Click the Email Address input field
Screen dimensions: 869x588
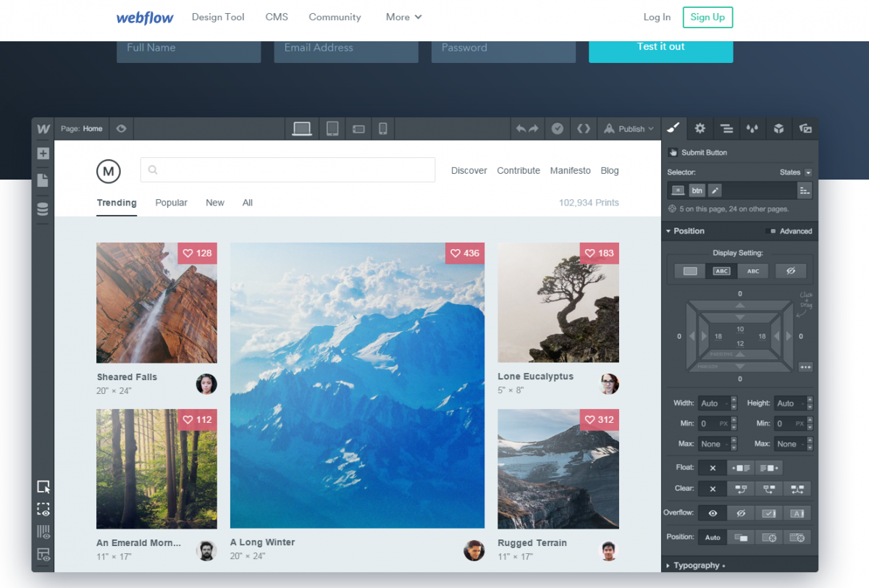pos(345,48)
